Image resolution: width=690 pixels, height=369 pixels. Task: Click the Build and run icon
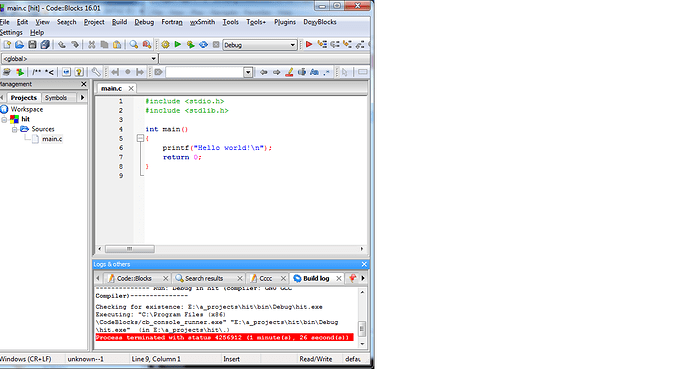click(191, 45)
